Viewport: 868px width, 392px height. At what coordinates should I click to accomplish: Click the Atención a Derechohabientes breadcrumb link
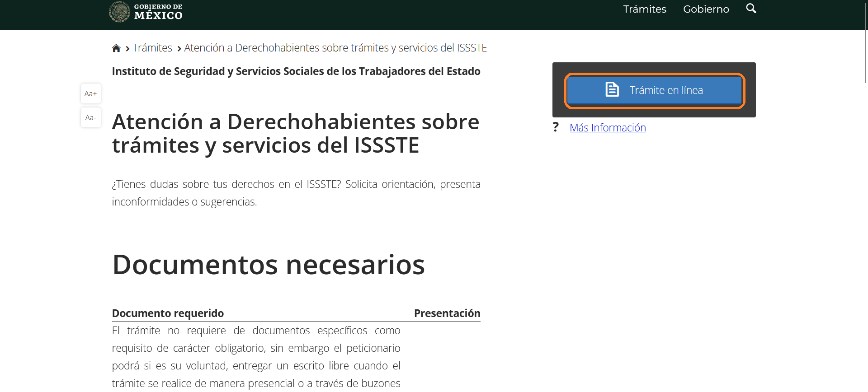pyautogui.click(x=335, y=48)
